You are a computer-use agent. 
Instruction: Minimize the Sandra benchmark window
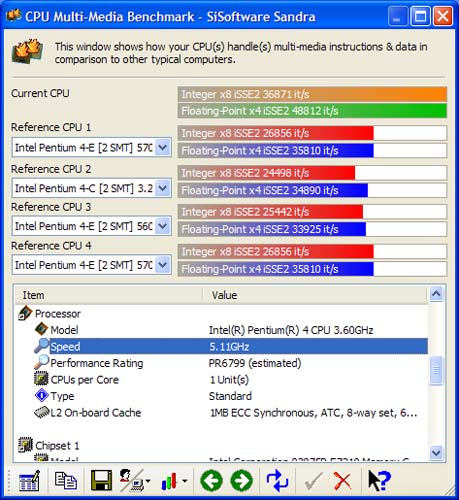397,16
